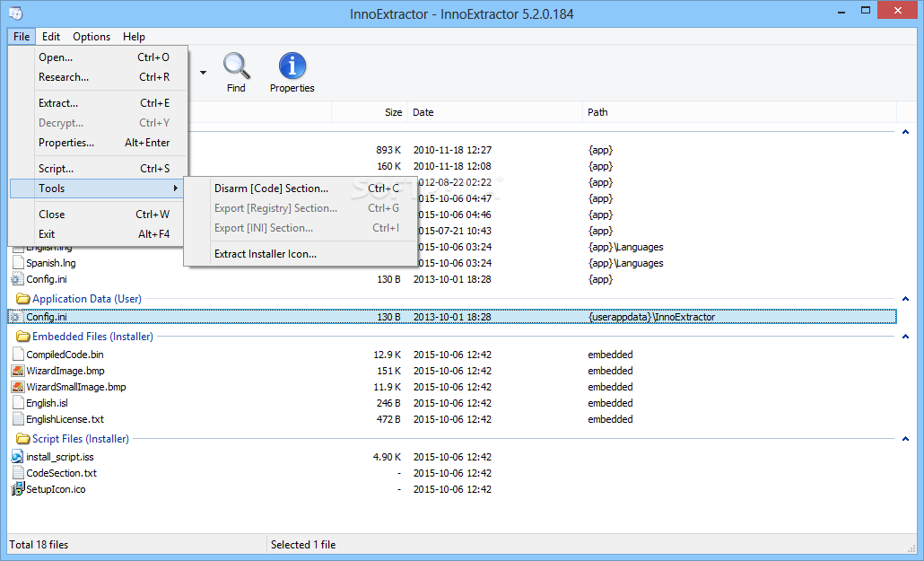The image size is (924, 561).
Task: Click the toolbar dropdown arrow beside Find
Action: coord(203,73)
